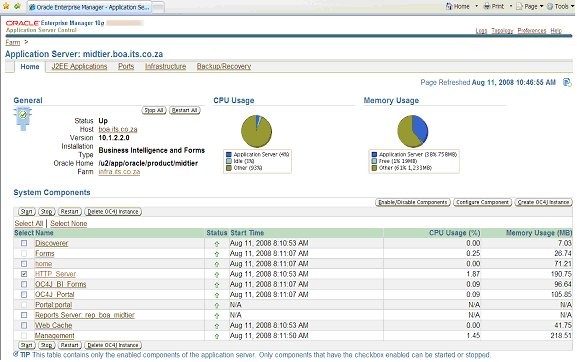Click the application server status icon under General
577x362 pixels.
tap(23, 118)
